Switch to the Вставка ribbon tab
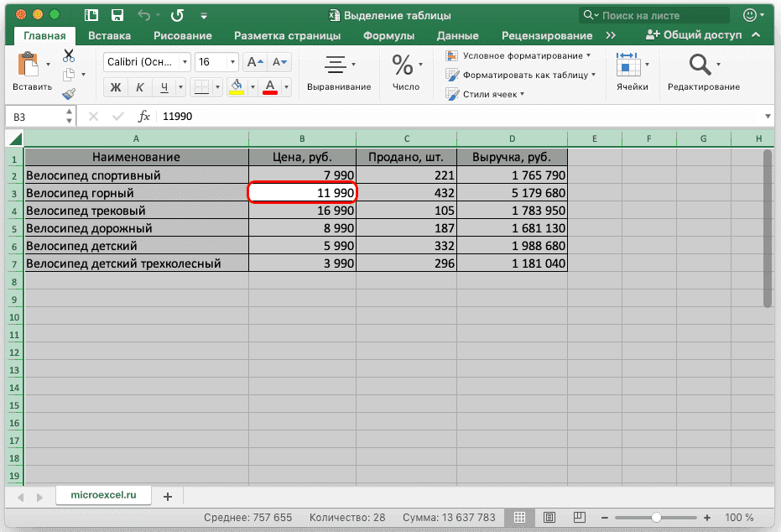The image size is (781, 532). point(109,36)
